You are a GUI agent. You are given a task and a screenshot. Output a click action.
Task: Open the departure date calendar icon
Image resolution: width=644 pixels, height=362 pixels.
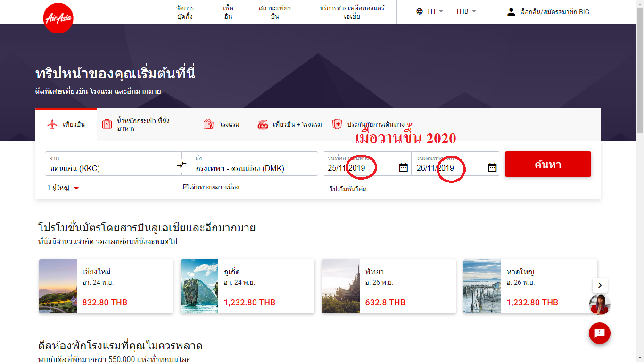point(404,167)
